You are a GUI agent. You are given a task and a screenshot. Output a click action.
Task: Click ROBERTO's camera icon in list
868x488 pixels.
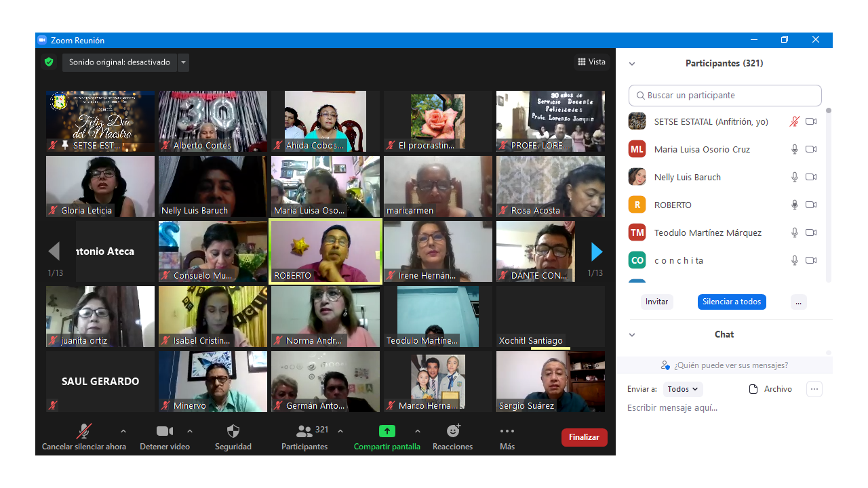(x=811, y=205)
